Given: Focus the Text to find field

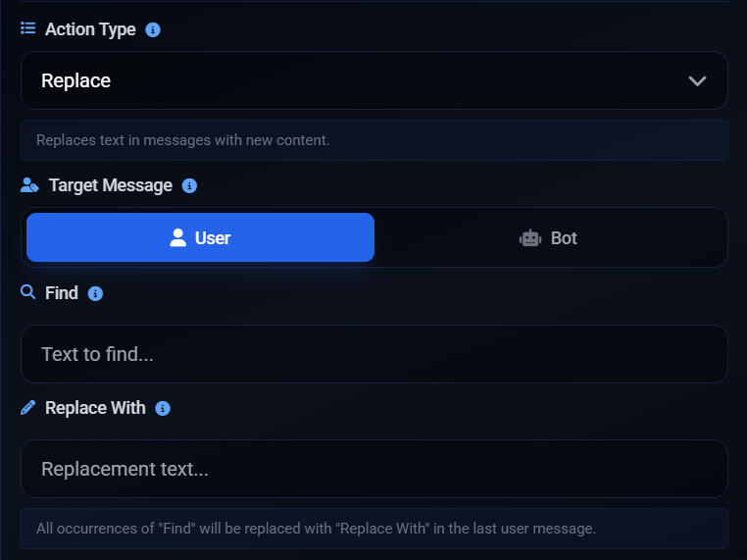Looking at the screenshot, I should coord(373,354).
